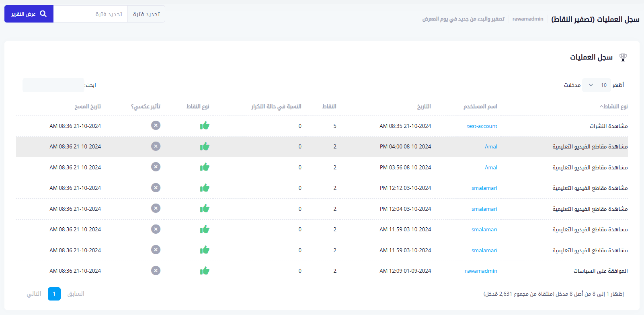Click the magnifier icon in عرض التقرير button
644x315 pixels.
[x=43, y=14]
